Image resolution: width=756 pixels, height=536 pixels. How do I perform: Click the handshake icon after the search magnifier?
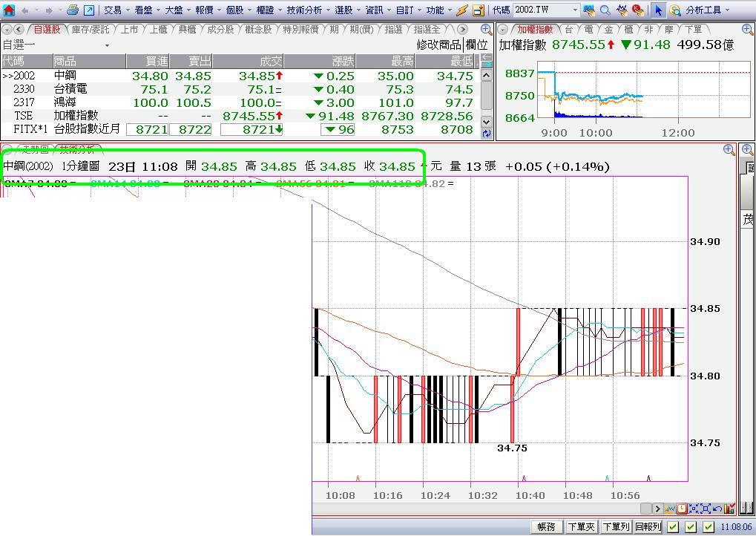pyautogui.click(x=622, y=10)
